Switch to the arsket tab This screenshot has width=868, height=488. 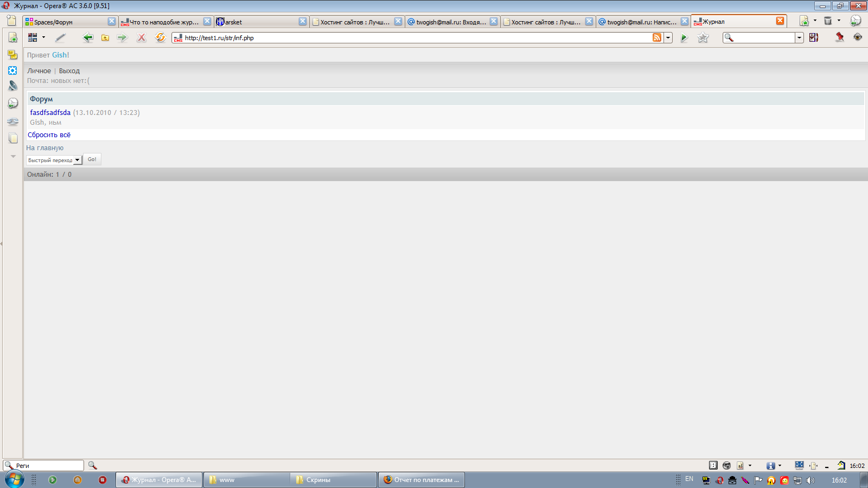coord(261,22)
